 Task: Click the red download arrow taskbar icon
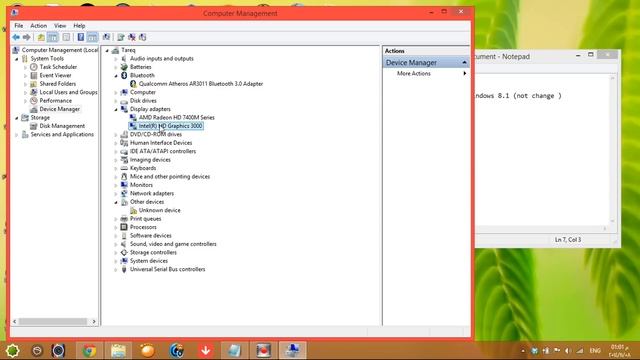(x=206, y=351)
